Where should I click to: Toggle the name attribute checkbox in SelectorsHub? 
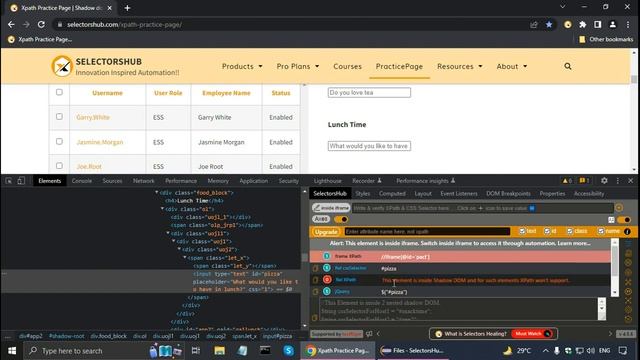(x=601, y=231)
